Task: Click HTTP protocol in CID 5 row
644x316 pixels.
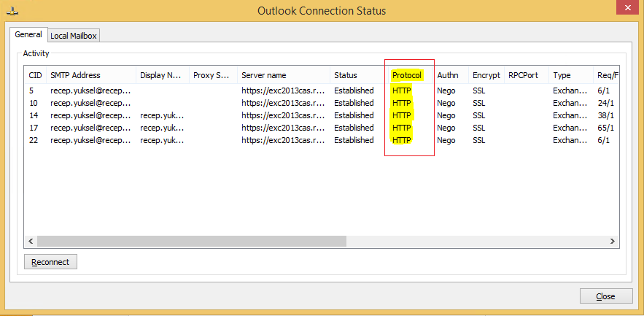Action: click(402, 90)
